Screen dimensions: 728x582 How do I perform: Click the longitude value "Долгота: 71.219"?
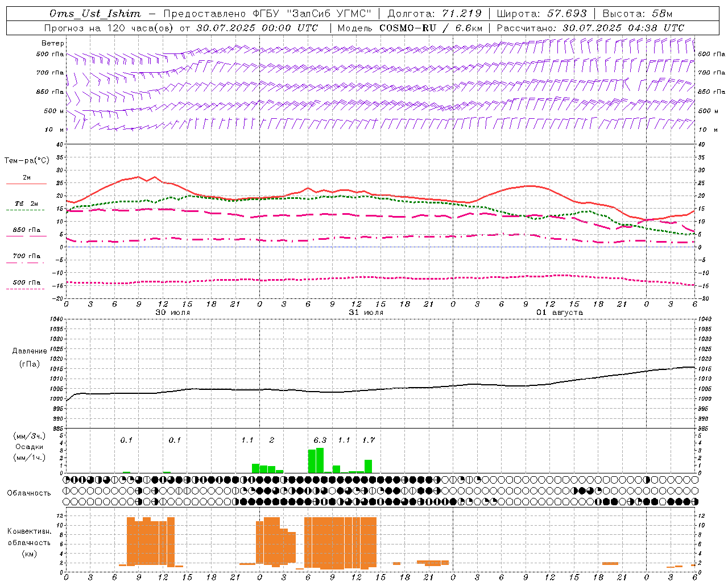point(435,14)
